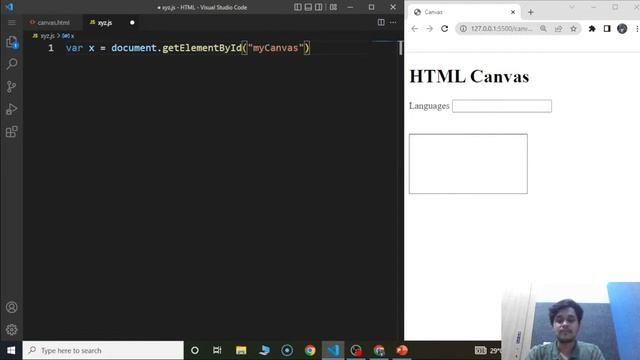Click the Languages input field

click(502, 106)
